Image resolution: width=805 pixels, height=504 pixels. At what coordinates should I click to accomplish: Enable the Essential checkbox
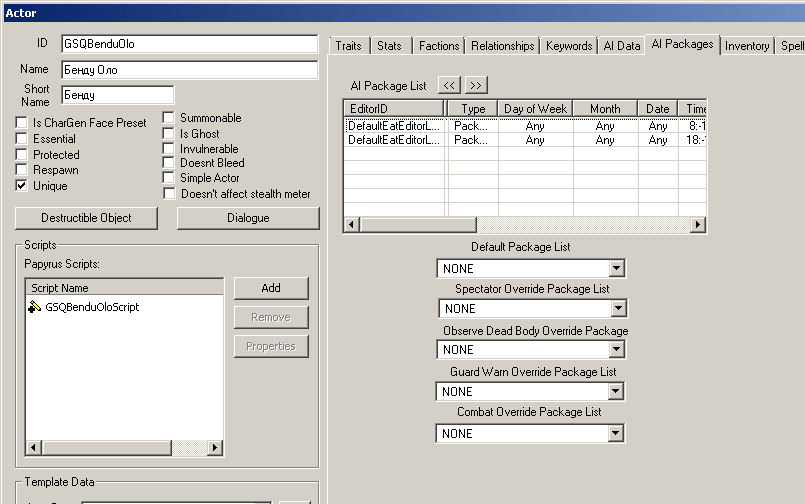22,139
